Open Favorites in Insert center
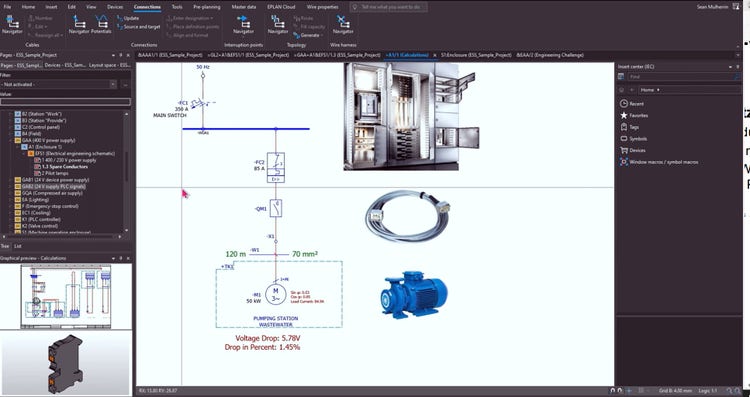 click(x=634, y=115)
